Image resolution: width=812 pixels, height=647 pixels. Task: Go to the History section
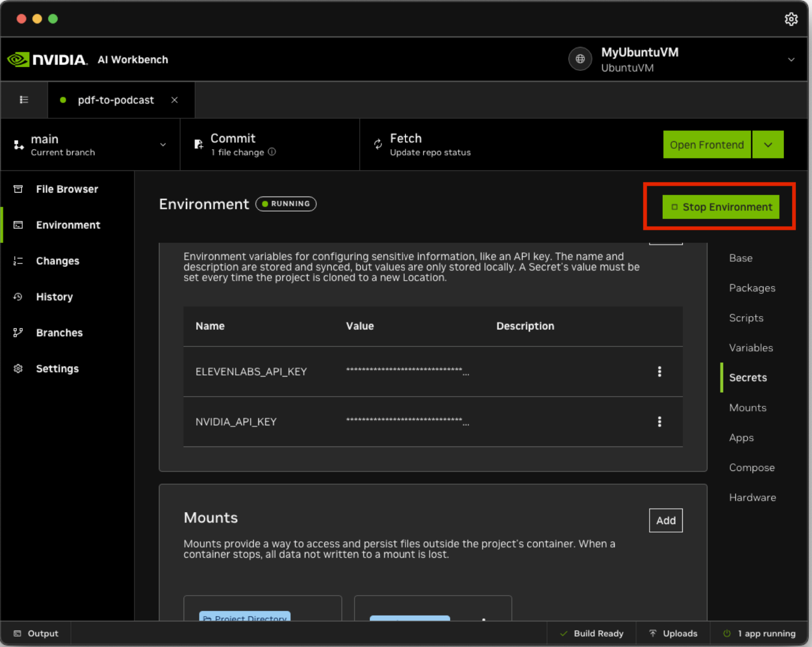[x=54, y=297]
